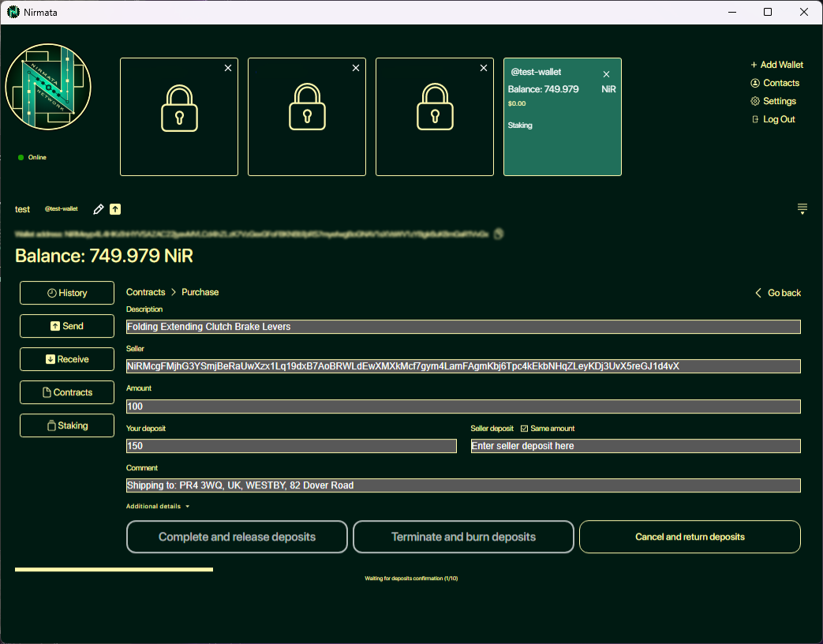Click the pencil edit icon beside test wallet

point(99,209)
